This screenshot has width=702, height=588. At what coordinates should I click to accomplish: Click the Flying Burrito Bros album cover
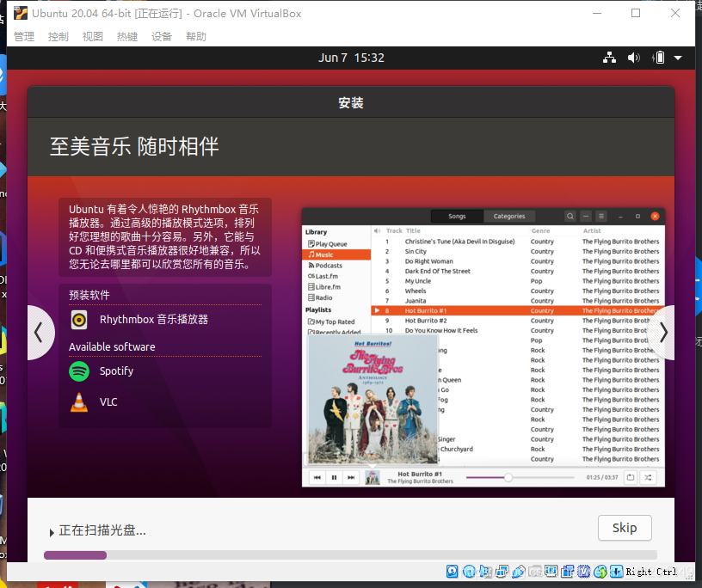tap(373, 399)
